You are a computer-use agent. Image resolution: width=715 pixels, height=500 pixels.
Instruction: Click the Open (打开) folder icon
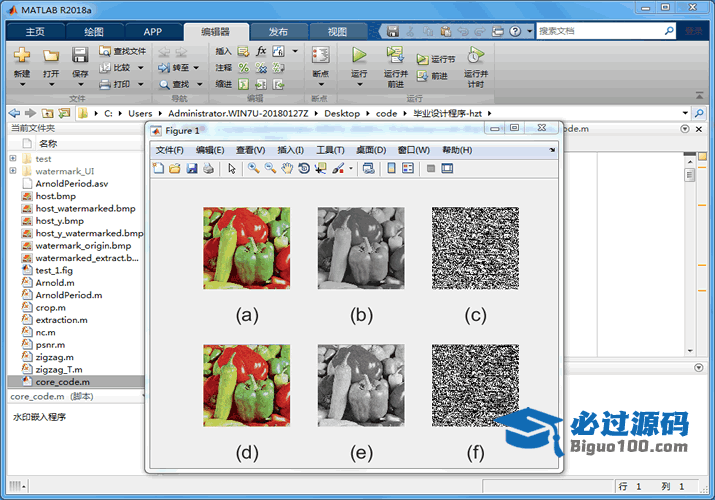(51, 56)
